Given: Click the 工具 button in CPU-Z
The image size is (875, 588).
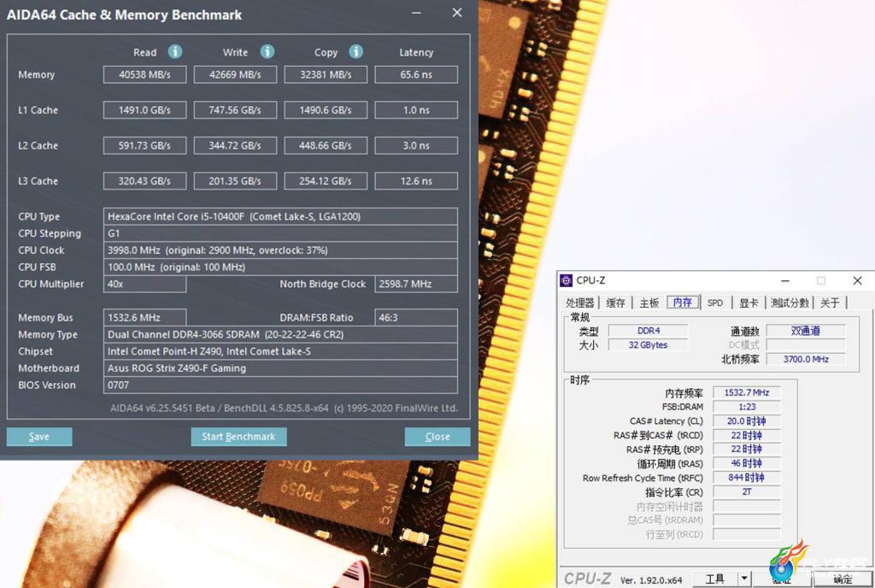Looking at the screenshot, I should (x=715, y=579).
